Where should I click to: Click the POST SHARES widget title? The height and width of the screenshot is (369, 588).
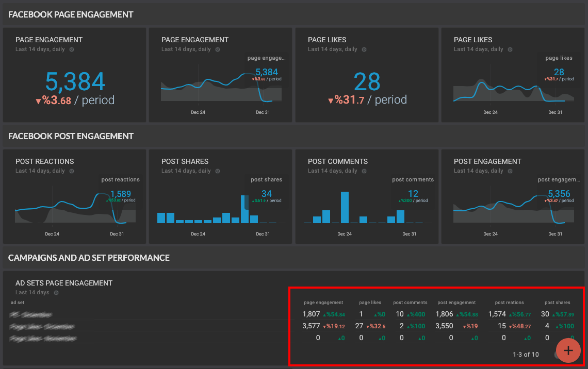[x=185, y=161]
